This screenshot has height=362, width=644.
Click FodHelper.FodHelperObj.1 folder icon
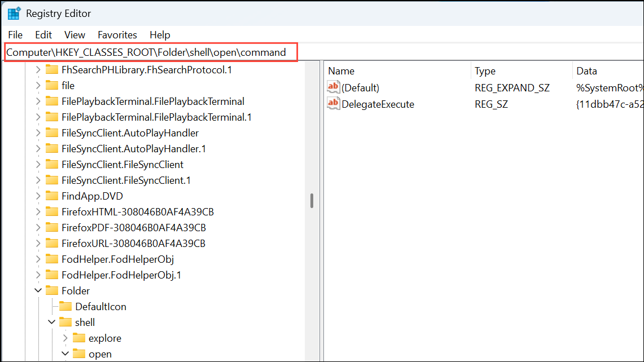pyautogui.click(x=52, y=275)
